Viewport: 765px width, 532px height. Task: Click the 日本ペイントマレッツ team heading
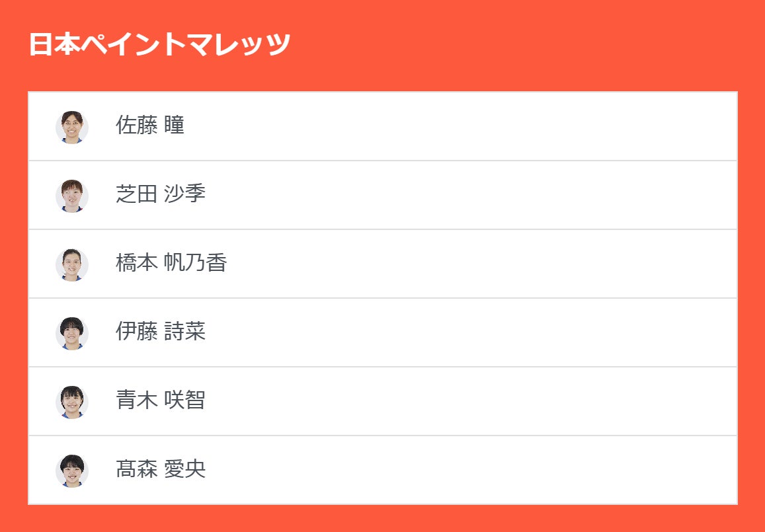159,45
